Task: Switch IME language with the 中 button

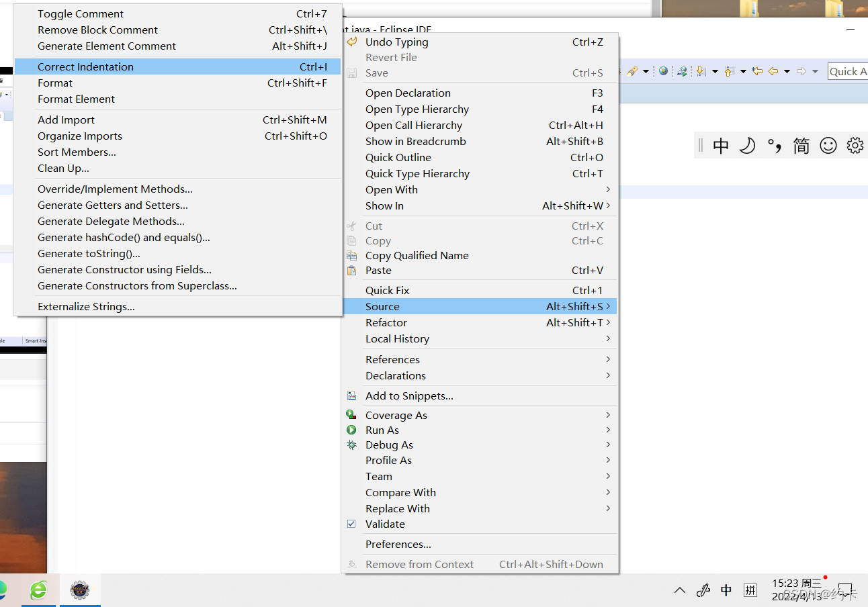Action: pyautogui.click(x=721, y=146)
